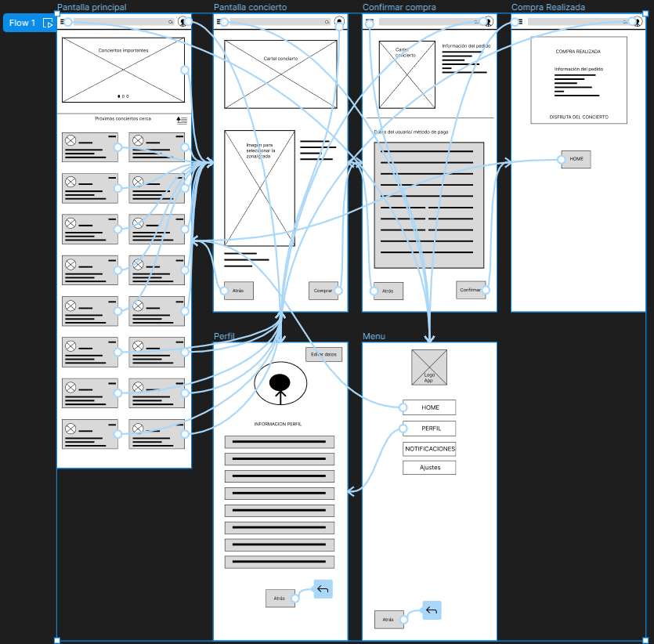Screen dimensions: 654x644
Task: Select Ajustes in the Menu frame
Action: 429,468
